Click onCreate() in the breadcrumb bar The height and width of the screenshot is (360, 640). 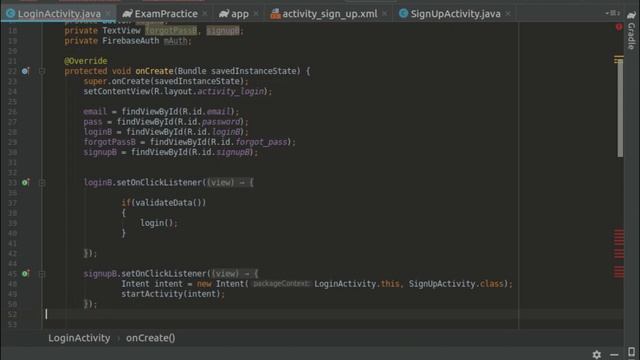point(151,338)
